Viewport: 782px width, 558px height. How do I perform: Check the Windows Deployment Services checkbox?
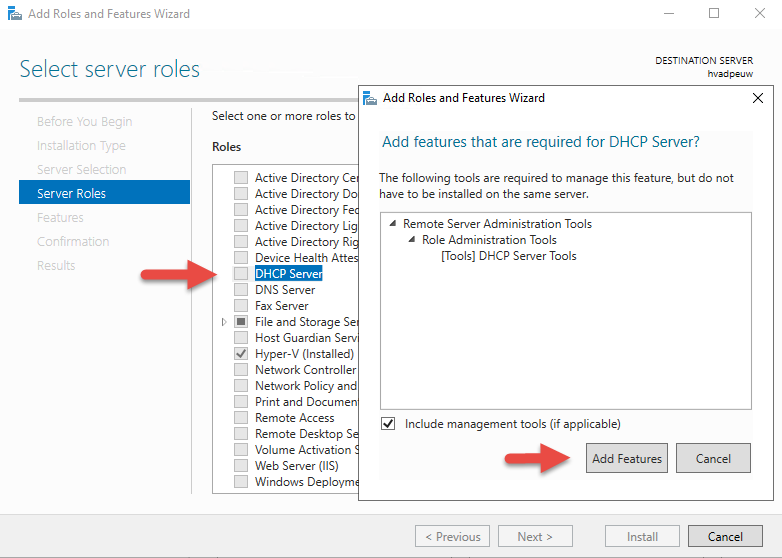click(241, 482)
